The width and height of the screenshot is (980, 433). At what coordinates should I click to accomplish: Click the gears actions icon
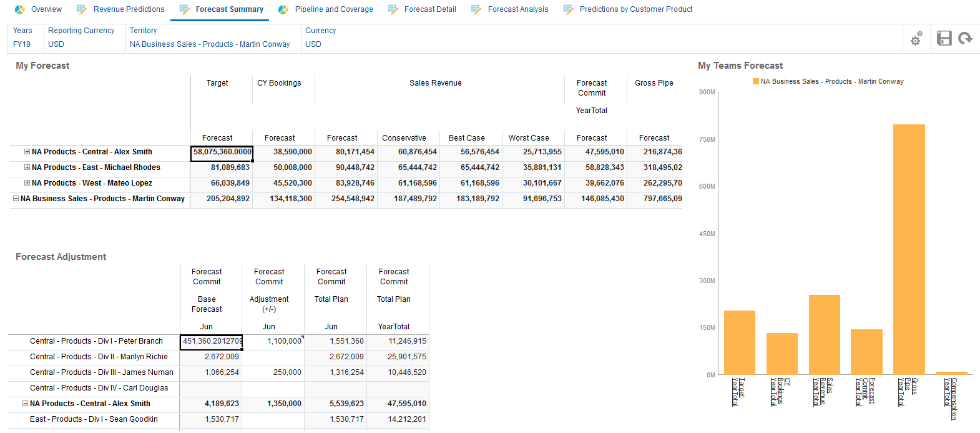click(916, 39)
